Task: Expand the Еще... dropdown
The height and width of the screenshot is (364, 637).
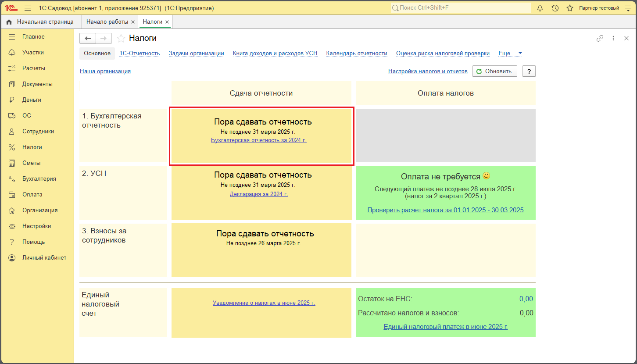Action: point(510,54)
